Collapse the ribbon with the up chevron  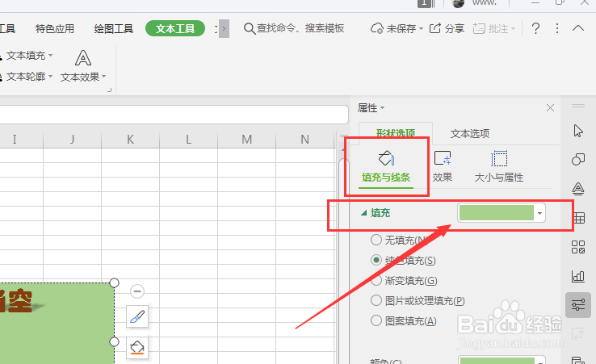[x=578, y=28]
